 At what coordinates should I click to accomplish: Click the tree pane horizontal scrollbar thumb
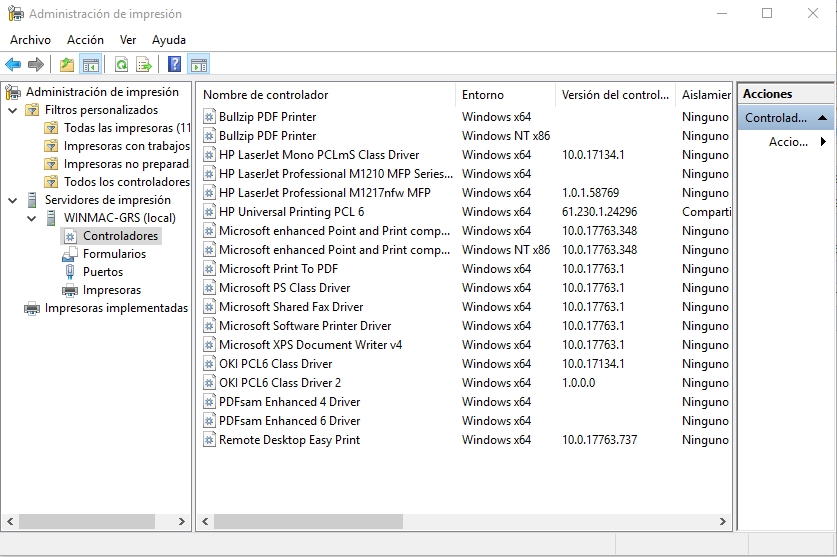click(x=87, y=522)
